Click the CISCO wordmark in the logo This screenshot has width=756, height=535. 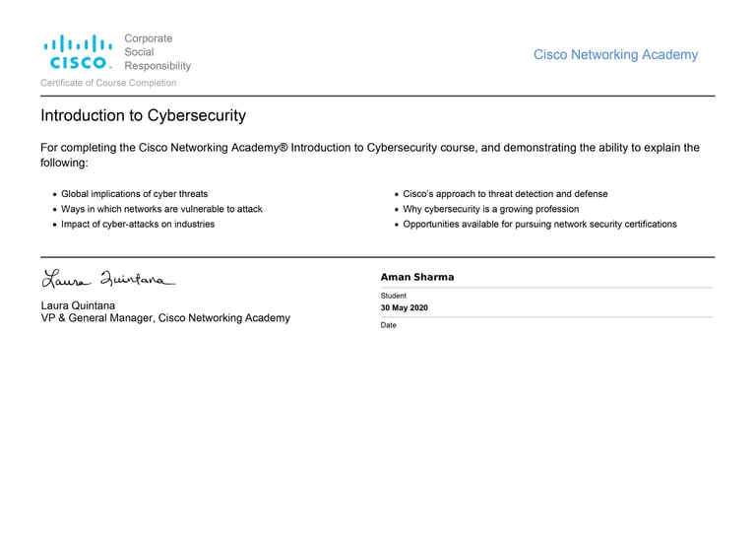pyautogui.click(x=78, y=63)
